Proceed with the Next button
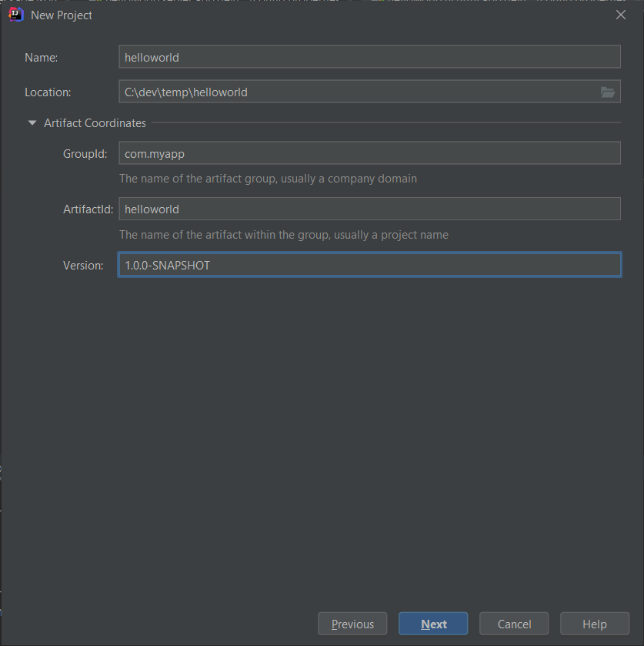The image size is (644, 646). [x=433, y=624]
